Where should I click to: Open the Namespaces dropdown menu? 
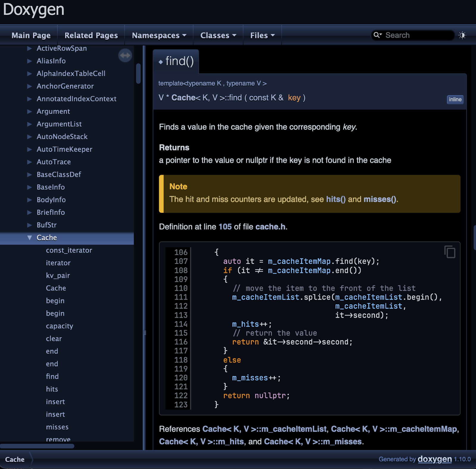click(159, 35)
